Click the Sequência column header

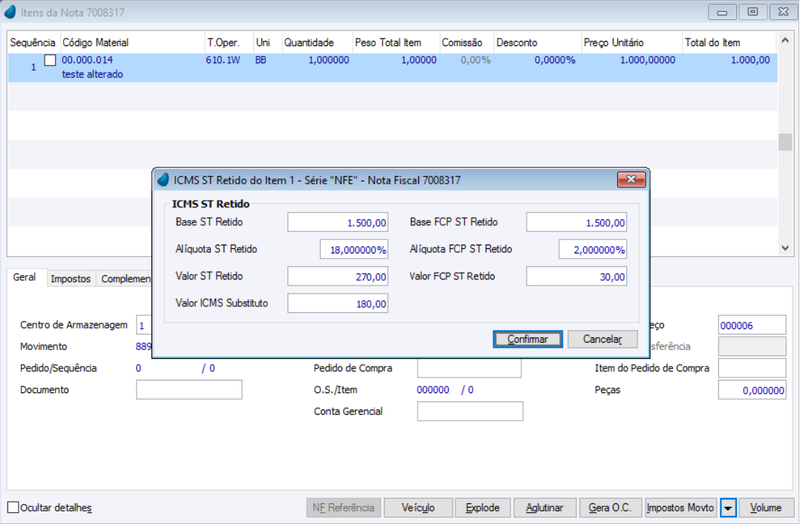tap(33, 42)
